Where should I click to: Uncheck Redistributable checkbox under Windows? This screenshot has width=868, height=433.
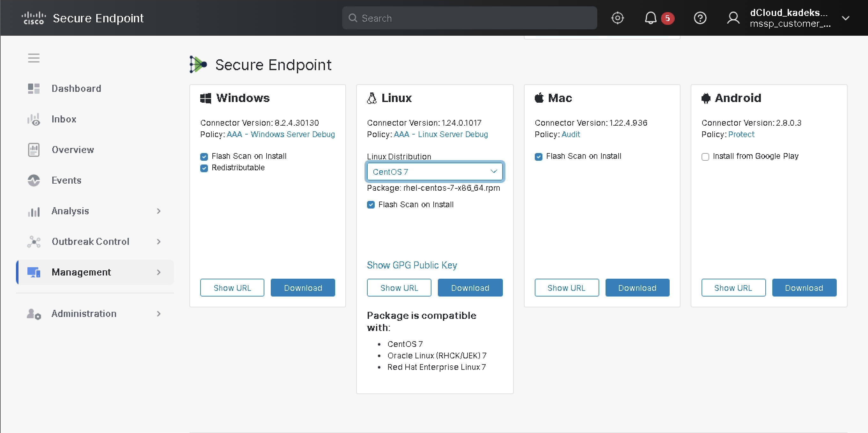[x=204, y=168]
